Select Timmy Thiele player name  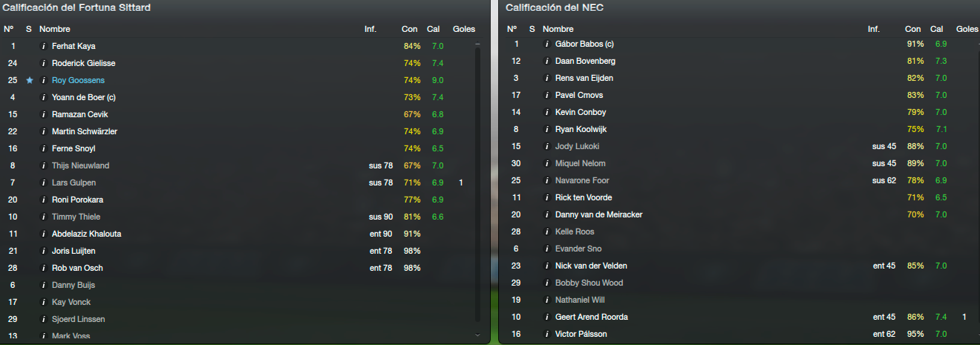76,217
